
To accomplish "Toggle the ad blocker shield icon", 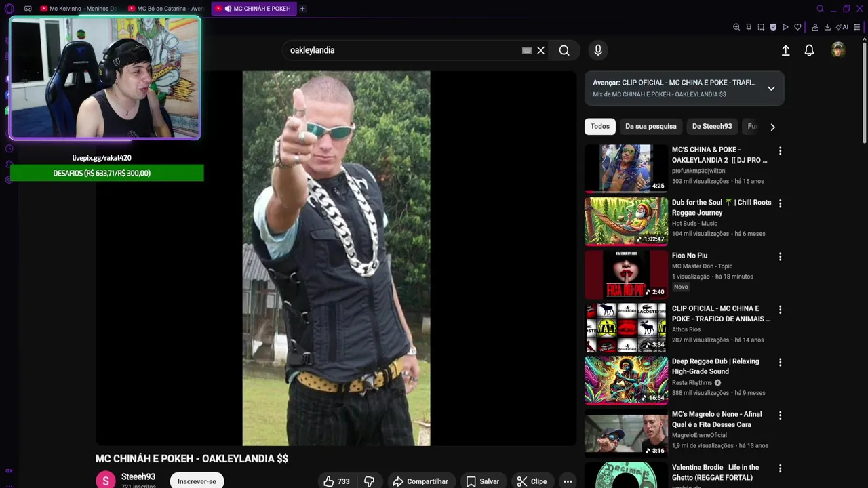I will tap(773, 27).
